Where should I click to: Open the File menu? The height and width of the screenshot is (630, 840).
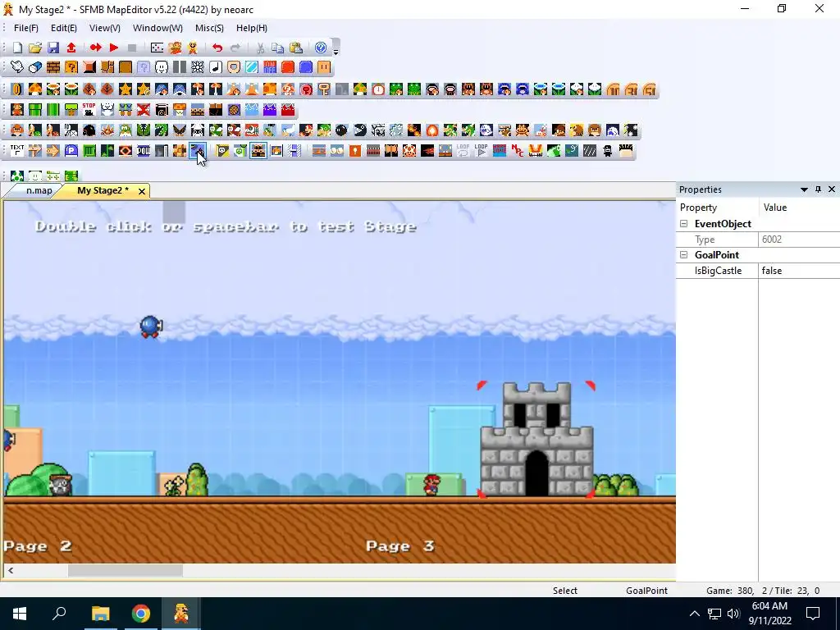(25, 28)
